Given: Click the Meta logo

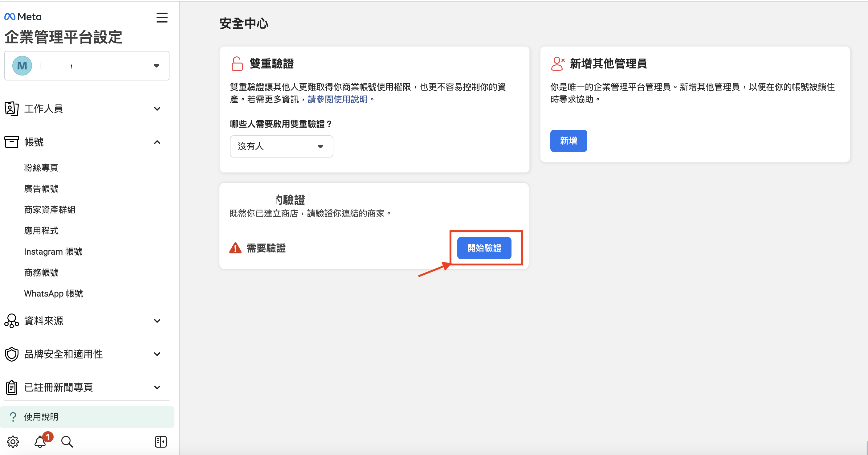Looking at the screenshot, I should coord(23,17).
